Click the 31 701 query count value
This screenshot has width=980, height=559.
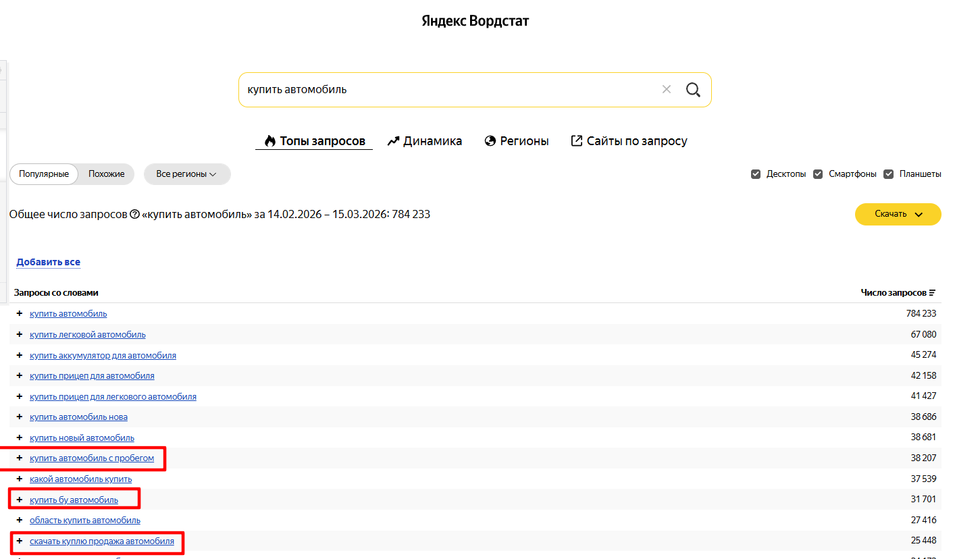click(x=923, y=500)
